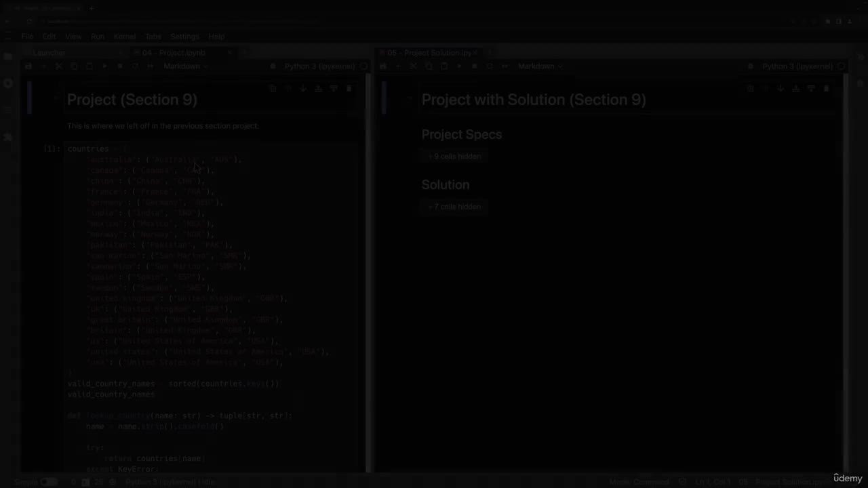
Task: Open the Help menu
Action: (216, 37)
